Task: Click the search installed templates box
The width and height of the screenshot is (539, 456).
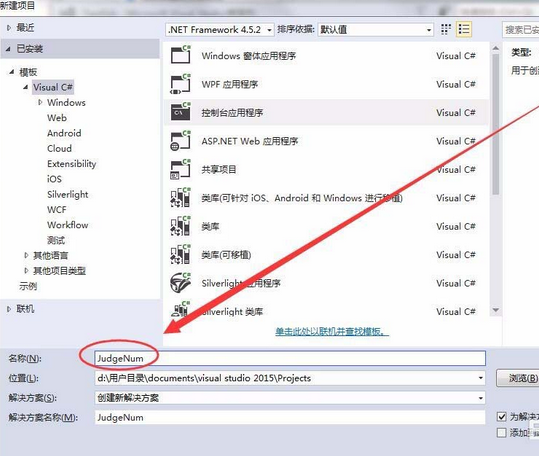Action: tap(520, 30)
